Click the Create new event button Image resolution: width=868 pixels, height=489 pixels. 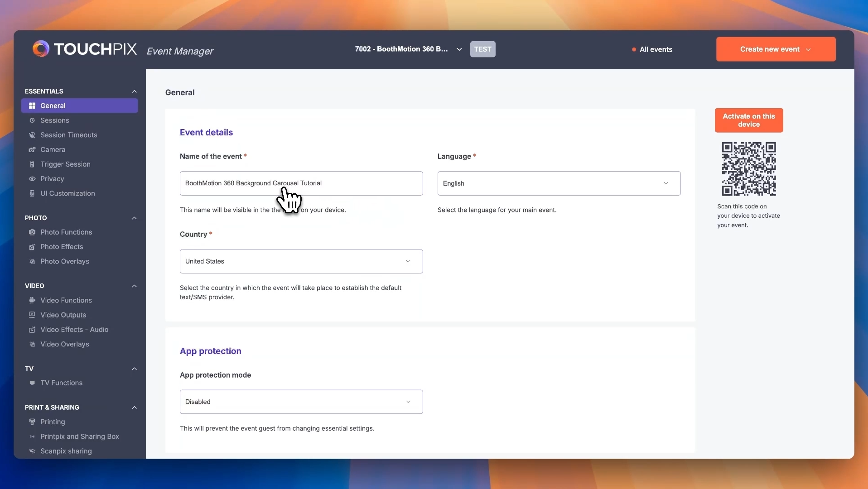point(775,49)
